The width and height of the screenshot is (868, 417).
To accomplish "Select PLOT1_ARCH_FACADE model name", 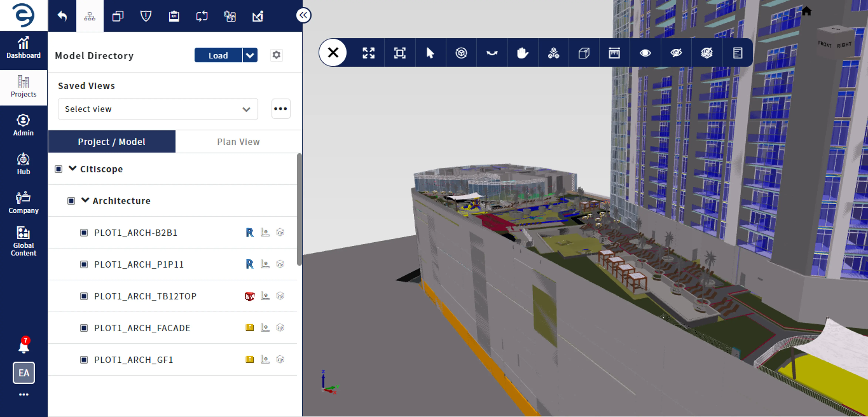I will [142, 328].
